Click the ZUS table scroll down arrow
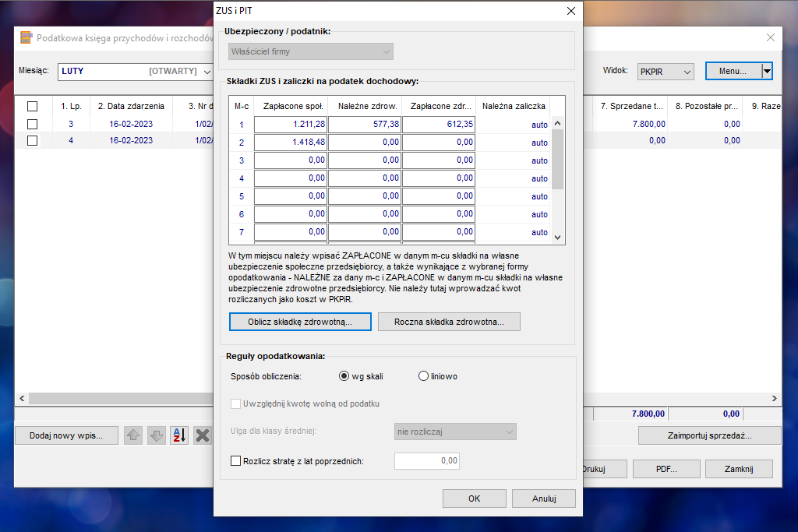Screen dimensions: 798x532 [x=558, y=238]
